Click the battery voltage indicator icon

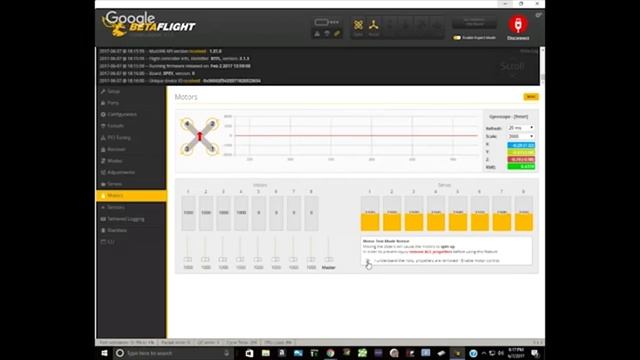322,22
